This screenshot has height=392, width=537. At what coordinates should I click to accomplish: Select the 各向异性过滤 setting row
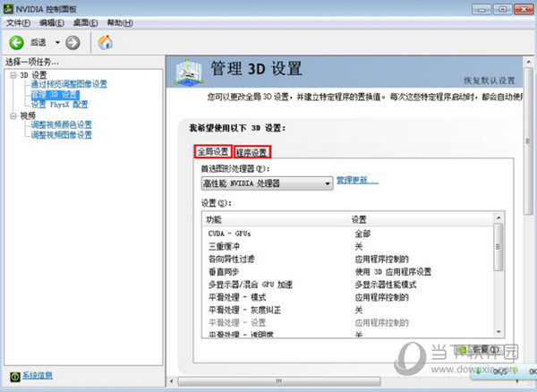coord(348,259)
